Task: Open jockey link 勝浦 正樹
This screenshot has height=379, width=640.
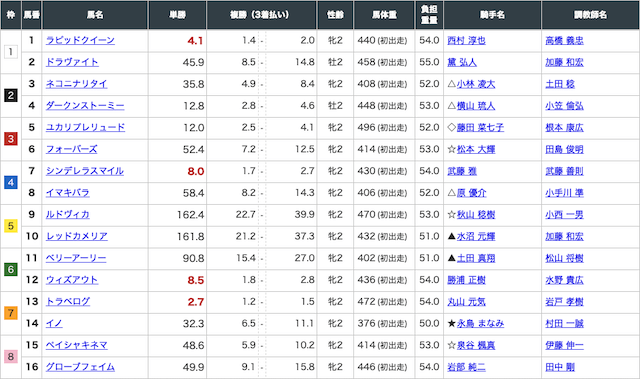Action: pyautogui.click(x=467, y=280)
